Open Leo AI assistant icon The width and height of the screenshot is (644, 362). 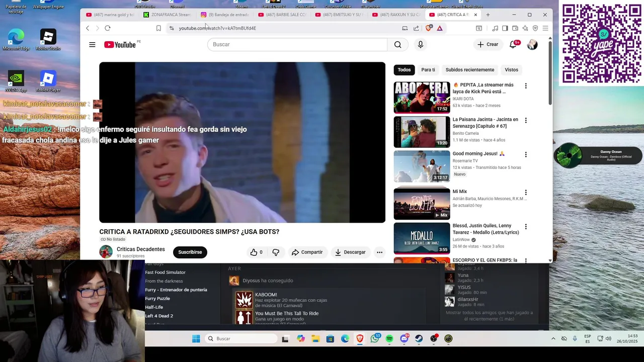click(x=525, y=28)
